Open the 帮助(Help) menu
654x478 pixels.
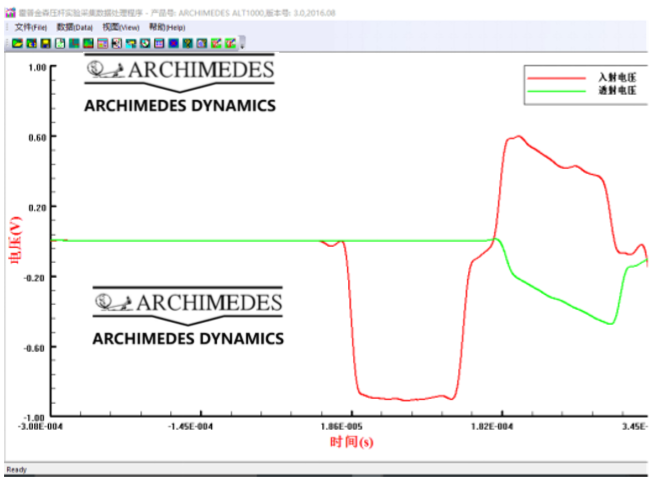(x=167, y=28)
